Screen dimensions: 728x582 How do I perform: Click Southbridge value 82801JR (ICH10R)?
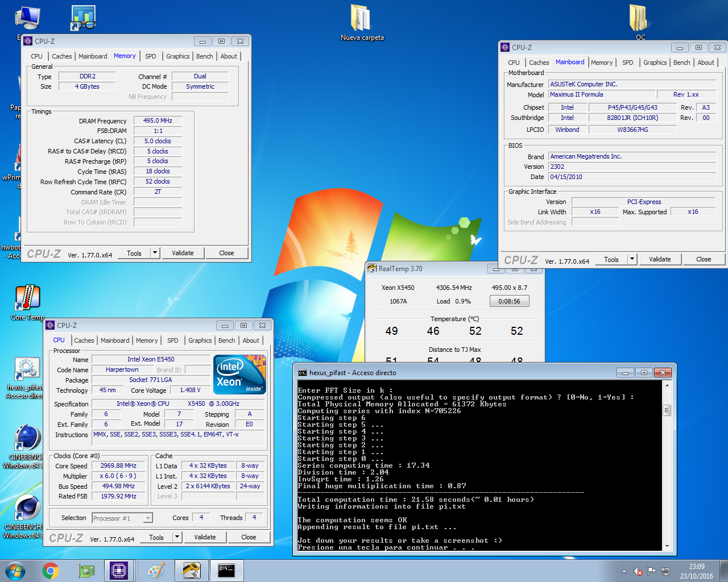tap(632, 118)
